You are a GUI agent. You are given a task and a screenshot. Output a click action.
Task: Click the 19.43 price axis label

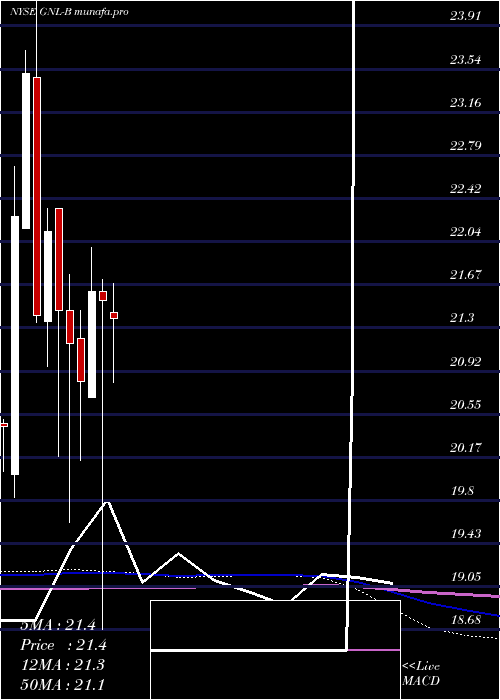pos(466,533)
